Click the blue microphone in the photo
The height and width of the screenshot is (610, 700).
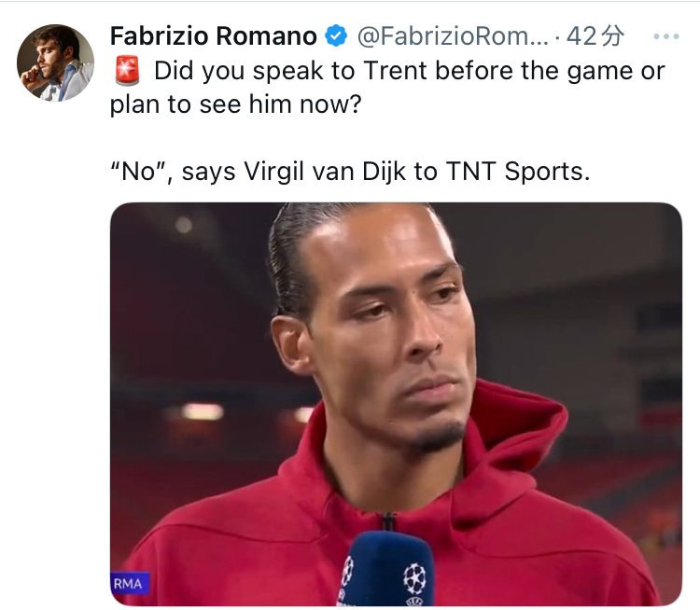click(385, 569)
